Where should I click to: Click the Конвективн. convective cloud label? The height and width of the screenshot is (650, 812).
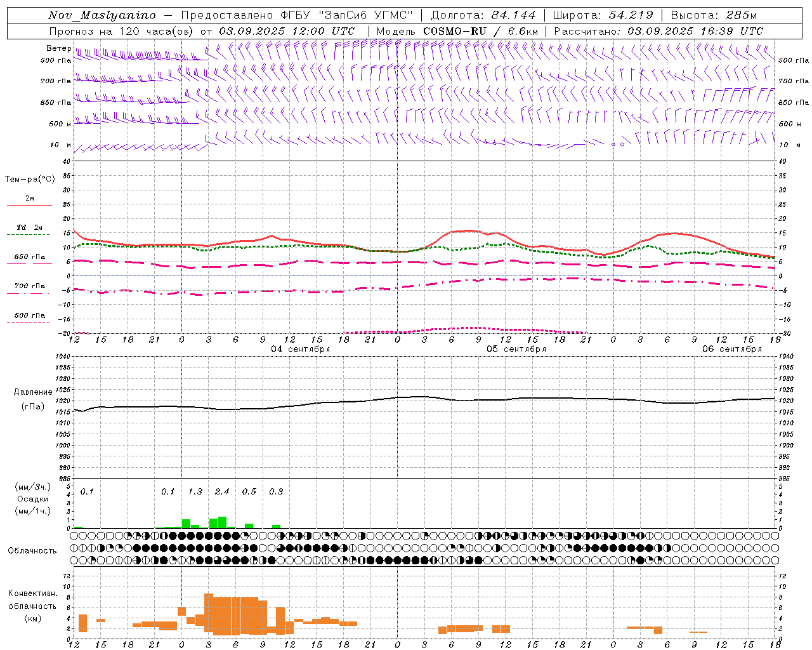point(32,594)
